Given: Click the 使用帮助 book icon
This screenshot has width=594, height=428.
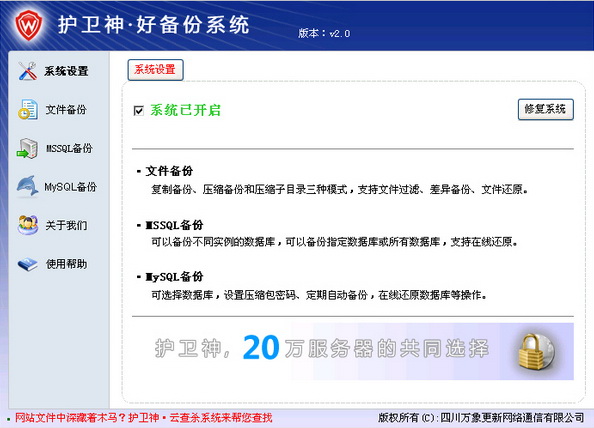Looking at the screenshot, I should [x=28, y=264].
